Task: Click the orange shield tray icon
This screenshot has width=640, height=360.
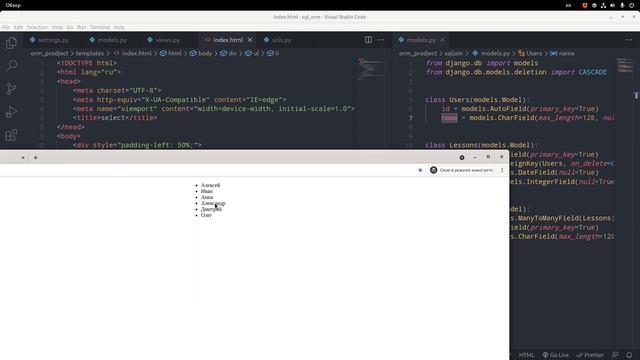Action: (x=584, y=5)
